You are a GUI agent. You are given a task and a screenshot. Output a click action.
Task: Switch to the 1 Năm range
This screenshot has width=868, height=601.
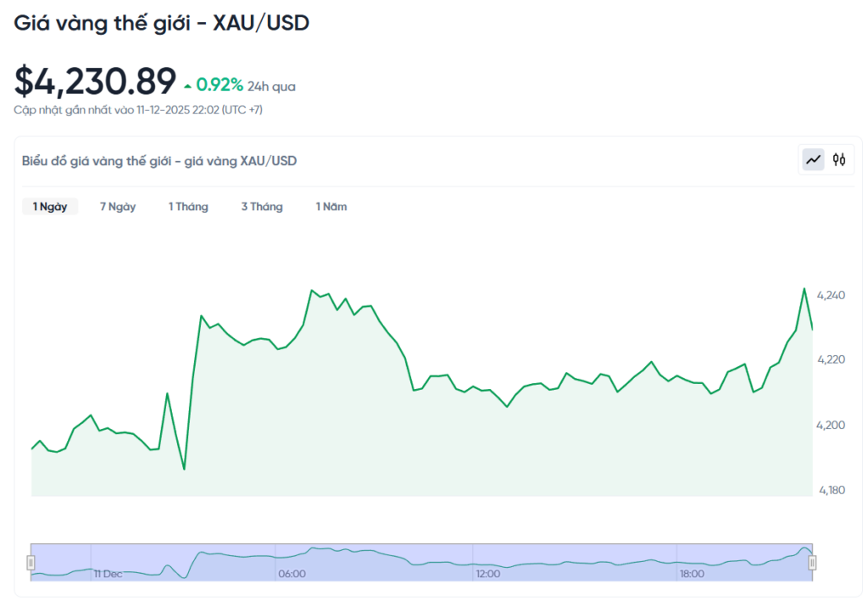click(x=331, y=207)
